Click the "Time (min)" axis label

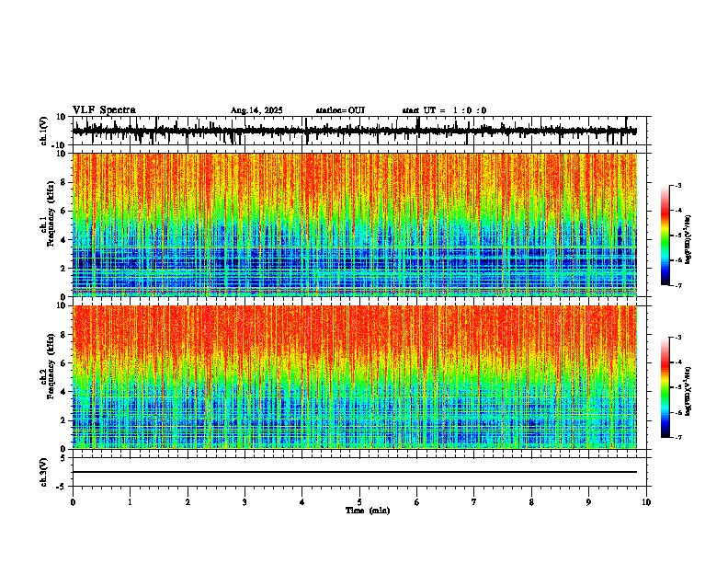pos(368,511)
